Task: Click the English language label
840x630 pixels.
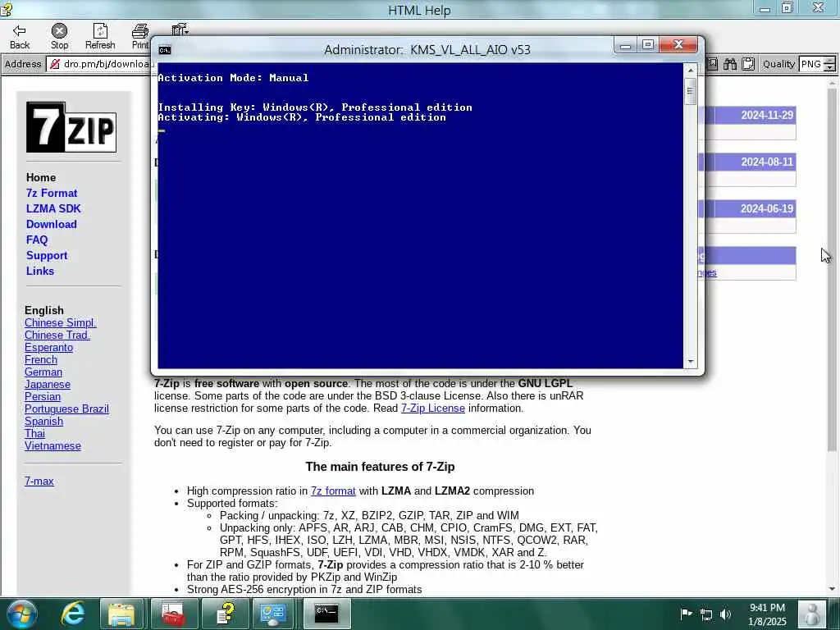Action: [x=44, y=310]
